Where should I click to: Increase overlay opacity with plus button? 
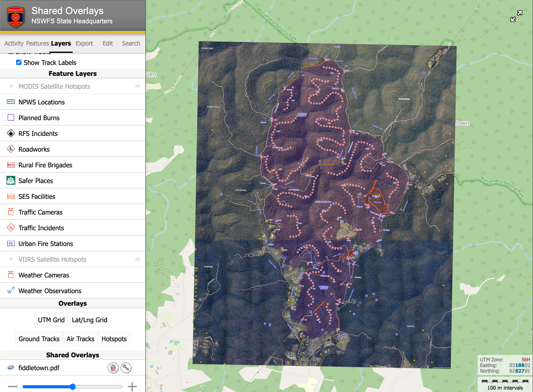coord(132,387)
